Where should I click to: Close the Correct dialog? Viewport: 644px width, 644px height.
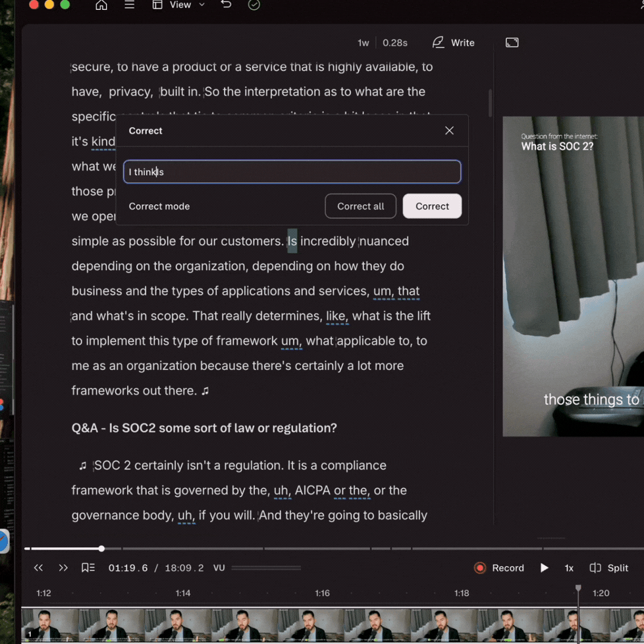pos(449,130)
